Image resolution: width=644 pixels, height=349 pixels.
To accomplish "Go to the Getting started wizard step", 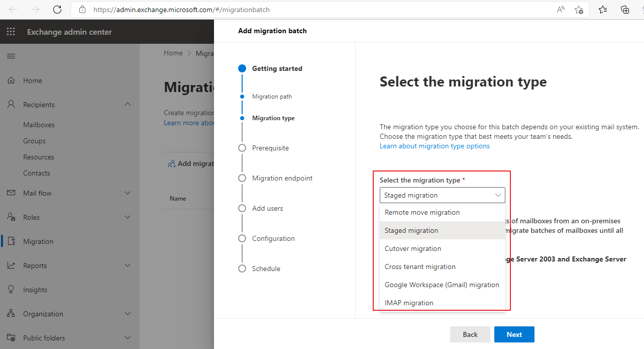I will click(277, 68).
